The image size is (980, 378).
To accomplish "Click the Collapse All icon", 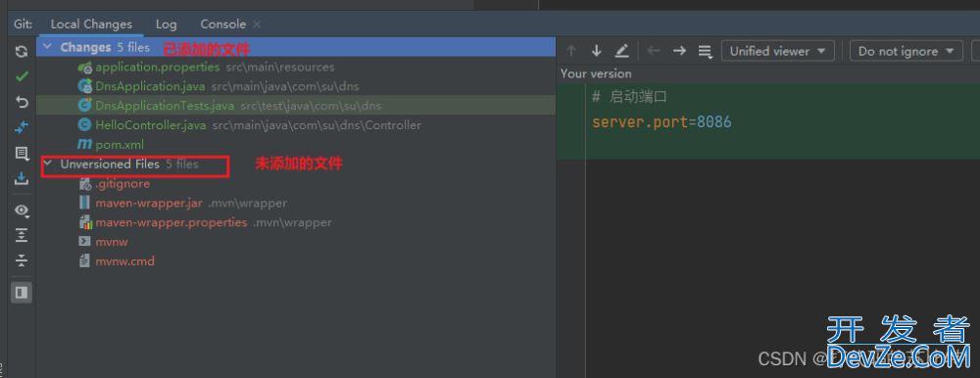I will click(22, 260).
